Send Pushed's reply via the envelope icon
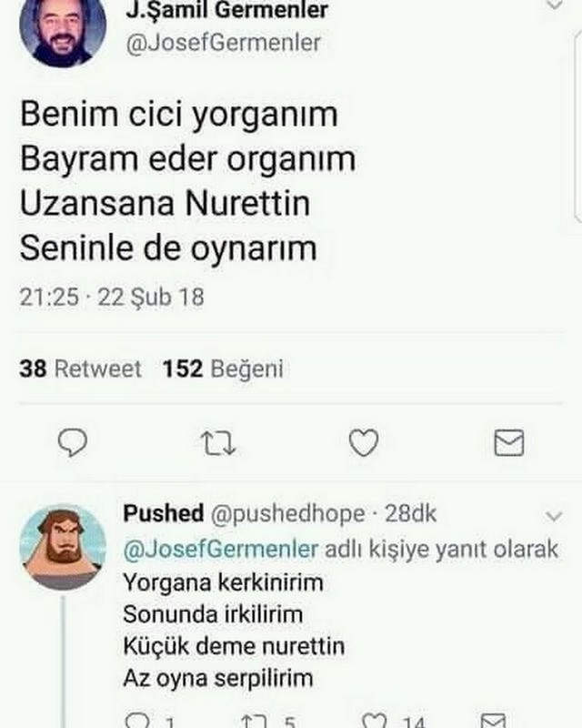 point(493,720)
